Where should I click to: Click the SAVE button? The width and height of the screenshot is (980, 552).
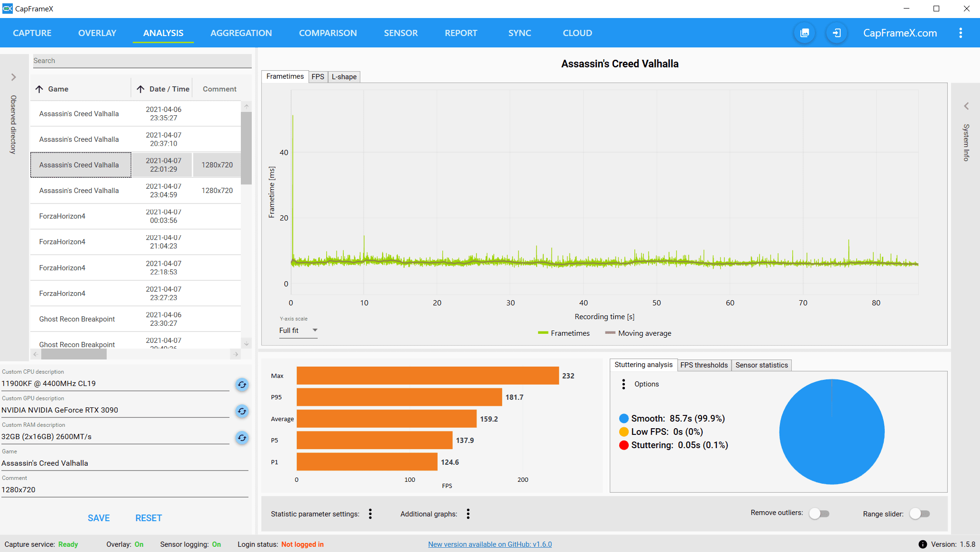(99, 518)
